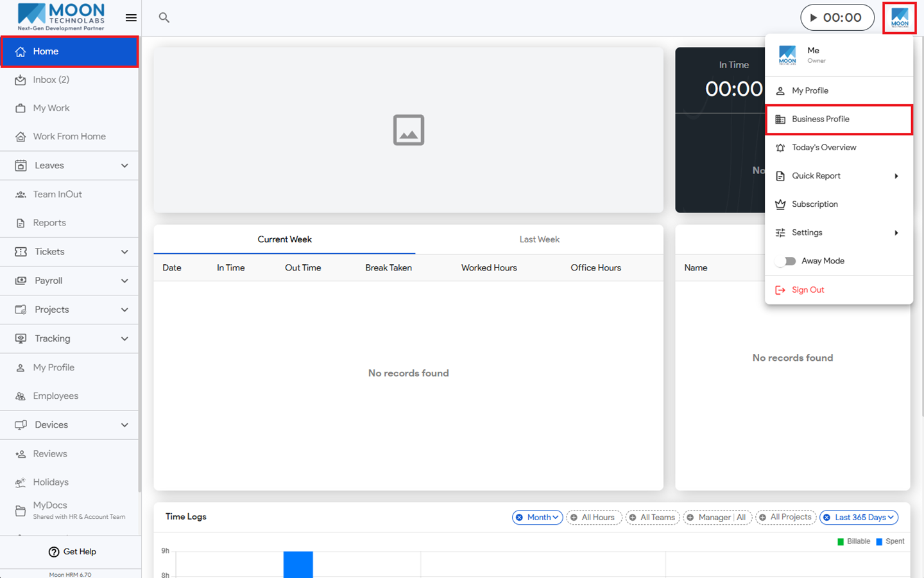Click the Reviews icon in sidebar
The height and width of the screenshot is (578, 924).
pyautogui.click(x=21, y=454)
